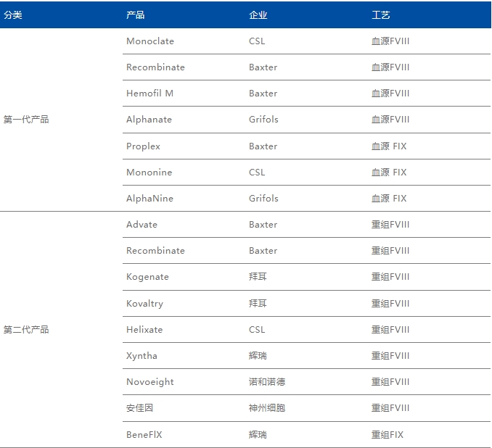Click Grifols in the Alphanate row

pos(263,120)
